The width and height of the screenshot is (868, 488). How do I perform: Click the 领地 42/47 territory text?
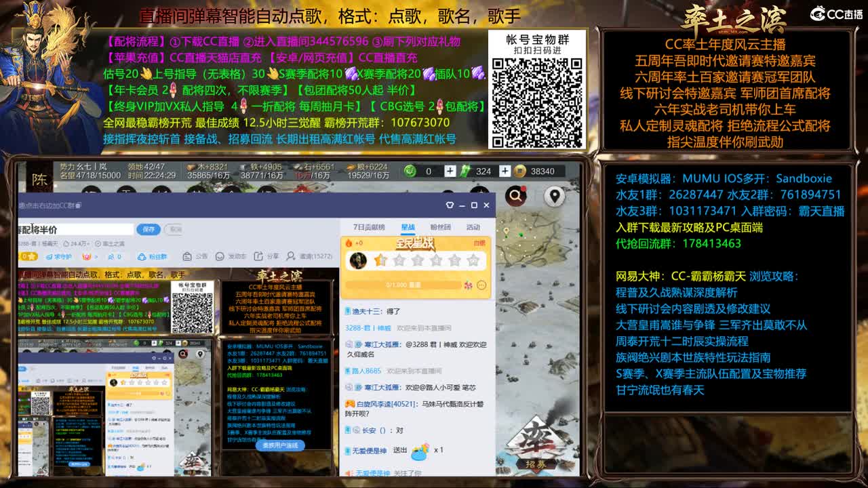tap(146, 167)
